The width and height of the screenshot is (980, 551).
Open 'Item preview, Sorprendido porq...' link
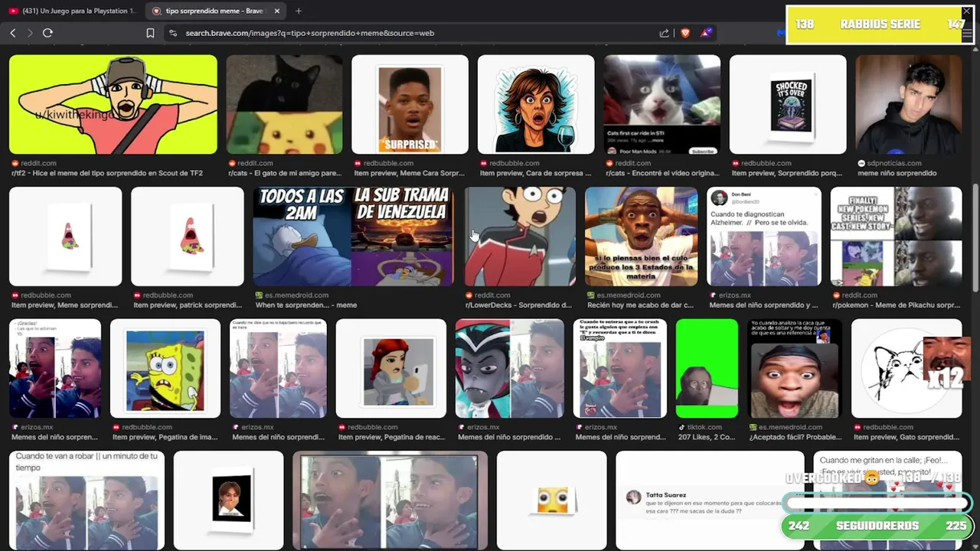(788, 173)
